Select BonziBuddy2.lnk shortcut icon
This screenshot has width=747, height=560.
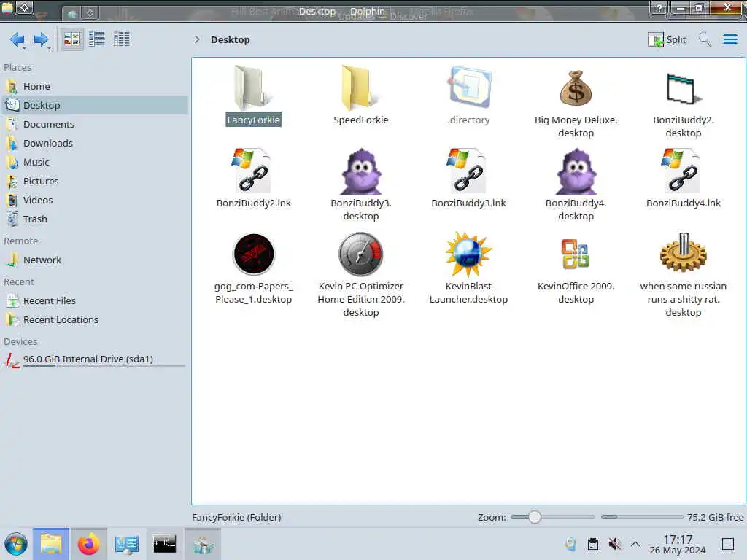[x=253, y=171]
